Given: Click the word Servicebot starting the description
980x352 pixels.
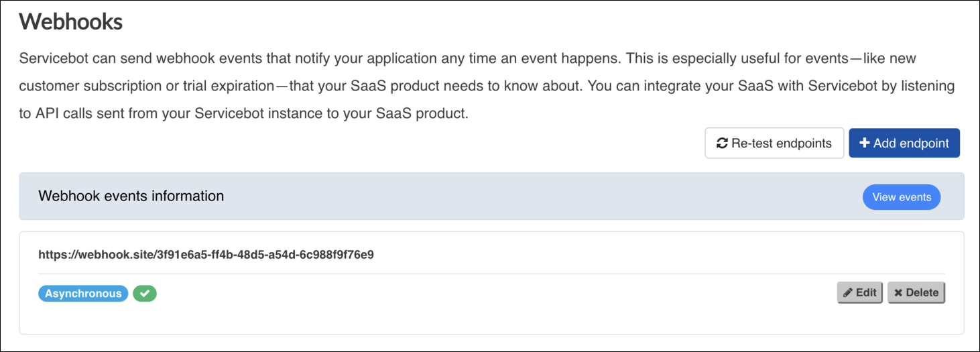Looking at the screenshot, I should click(x=54, y=58).
